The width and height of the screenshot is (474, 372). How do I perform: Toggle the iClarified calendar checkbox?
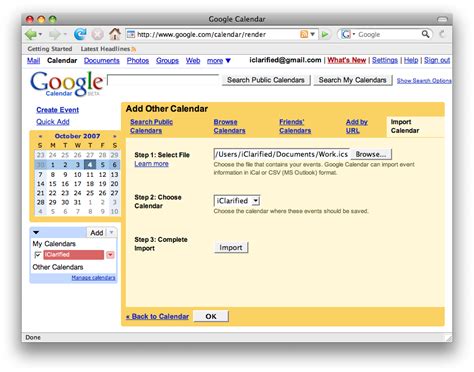pos(37,255)
